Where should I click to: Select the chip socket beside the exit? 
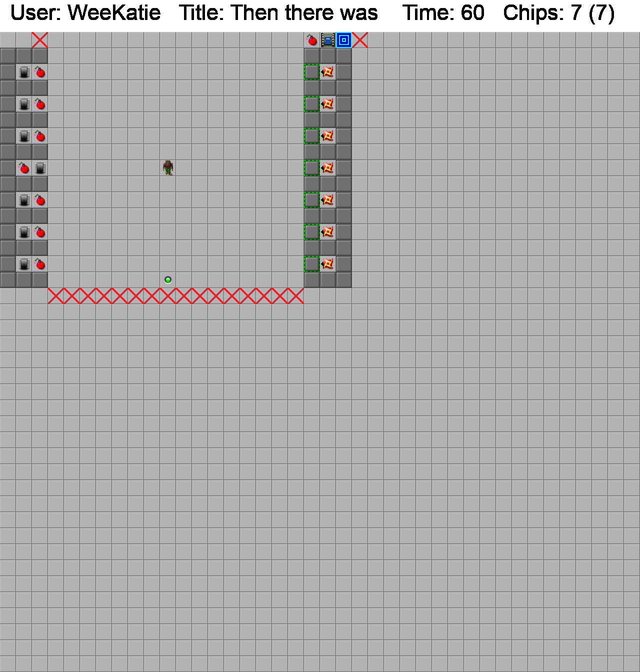(x=328, y=40)
